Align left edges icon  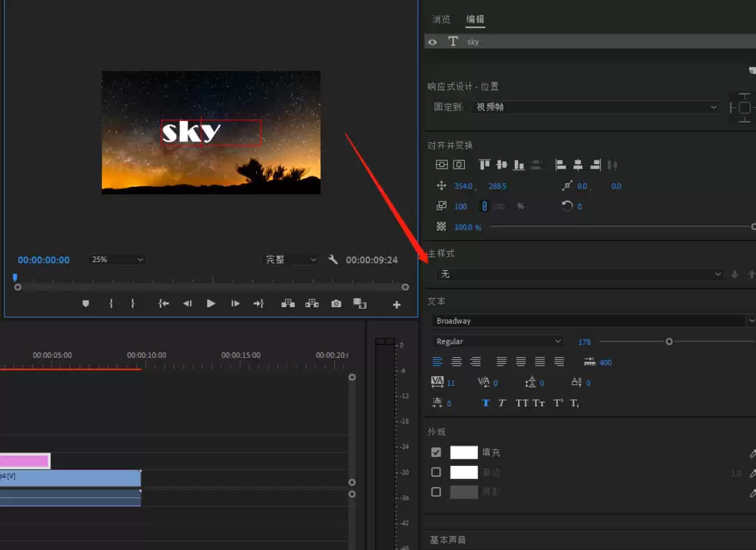560,165
